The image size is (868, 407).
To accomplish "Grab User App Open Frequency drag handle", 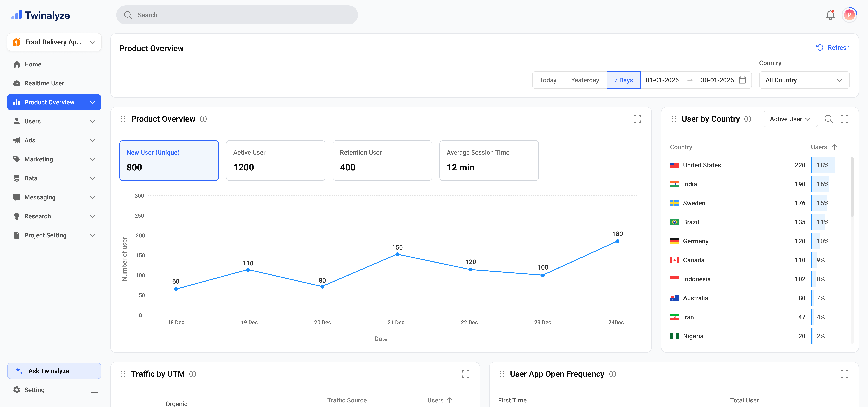I will [502, 374].
